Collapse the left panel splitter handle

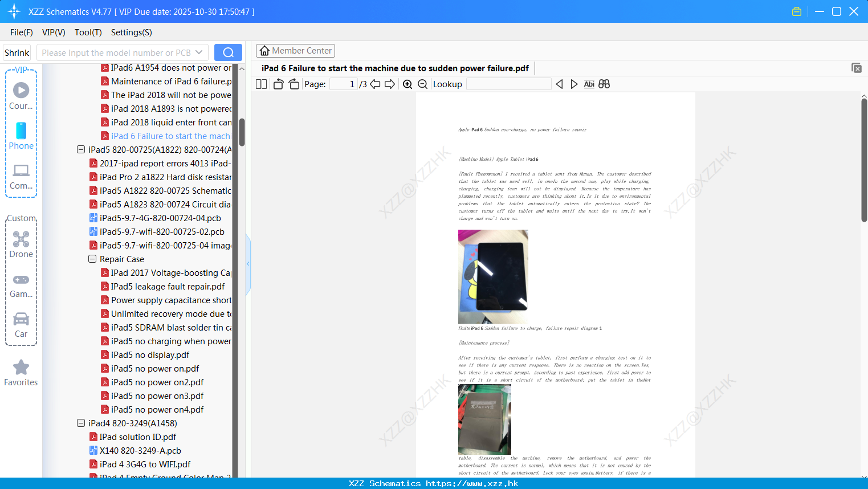[x=248, y=264]
